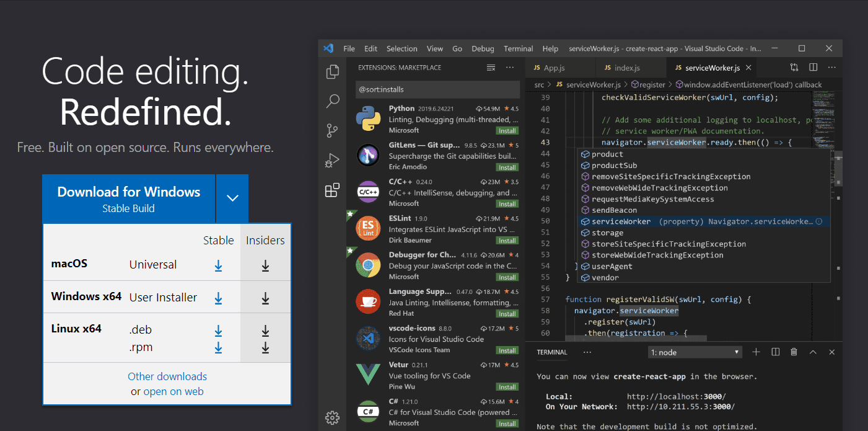Open the Explorer icon in activity bar
The image size is (868, 431).
click(333, 72)
